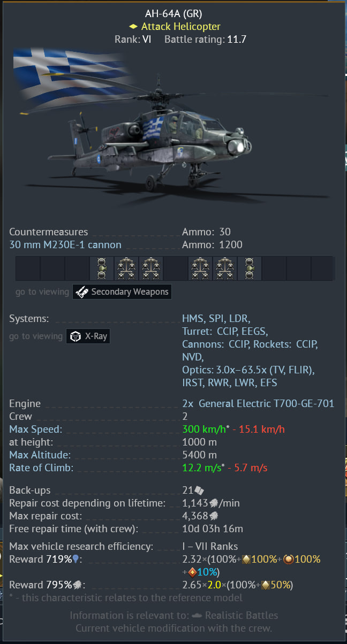
Task: Select the outer-right Hellfire missile rack icon
Action: (225, 269)
